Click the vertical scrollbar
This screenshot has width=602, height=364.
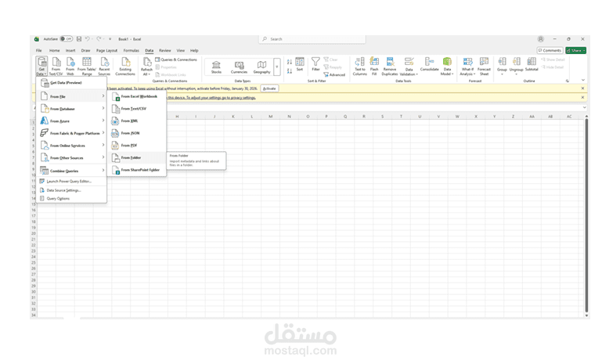(x=586, y=215)
